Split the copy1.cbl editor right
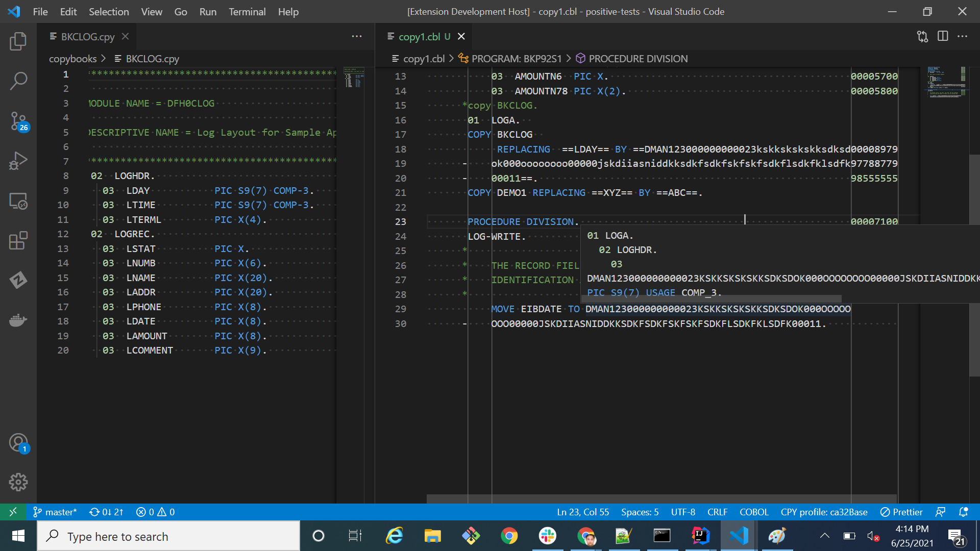Image resolution: width=980 pixels, height=551 pixels. tap(943, 36)
